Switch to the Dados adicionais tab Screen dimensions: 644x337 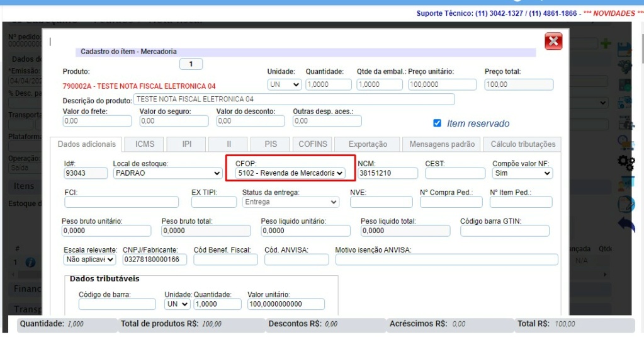[86, 144]
